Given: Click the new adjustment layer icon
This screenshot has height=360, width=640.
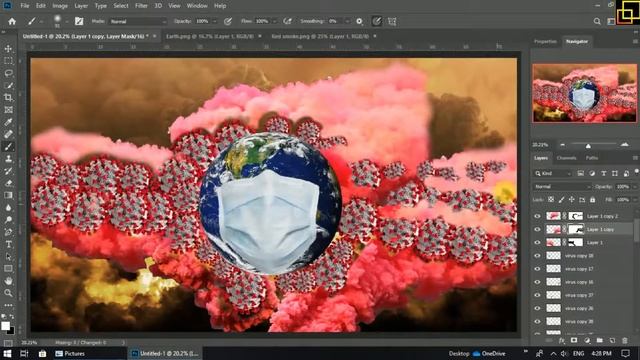Looking at the screenshot, I should pos(587,340).
